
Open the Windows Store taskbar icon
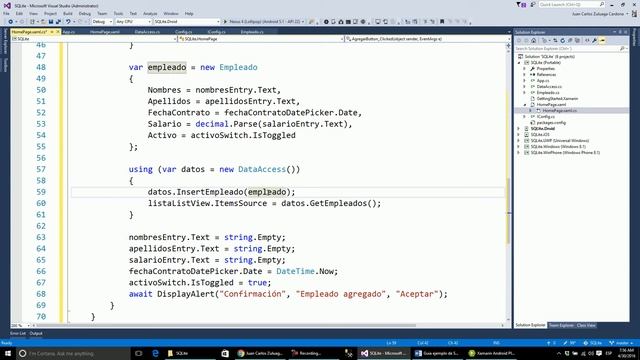(x=225, y=353)
